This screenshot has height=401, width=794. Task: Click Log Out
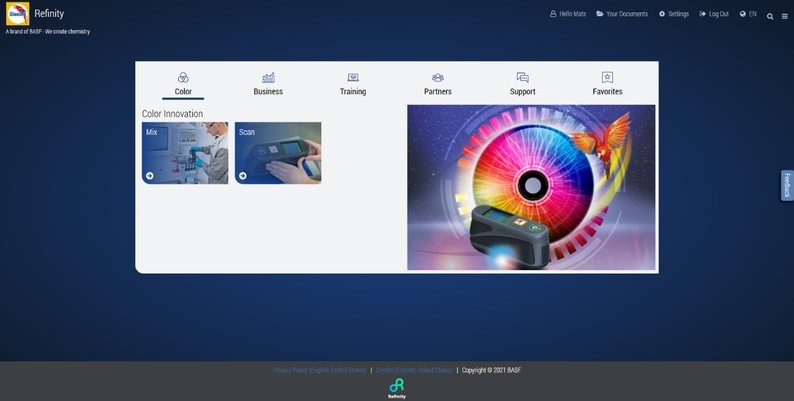[714, 14]
